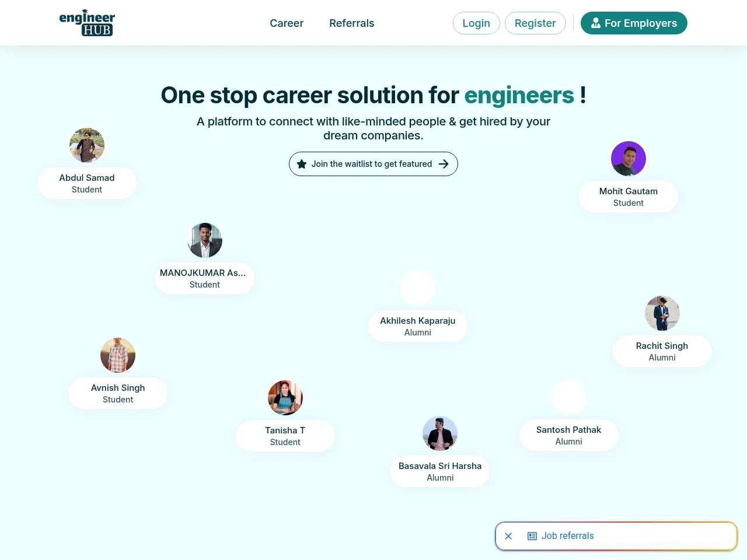Open Akhilesh Kaparaju's name card
747x560 pixels.
pyautogui.click(x=418, y=326)
